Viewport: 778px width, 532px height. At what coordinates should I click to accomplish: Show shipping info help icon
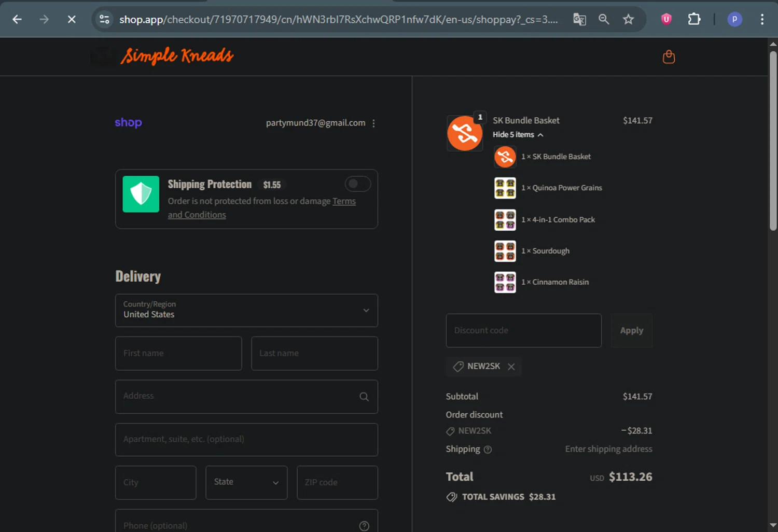488,450
